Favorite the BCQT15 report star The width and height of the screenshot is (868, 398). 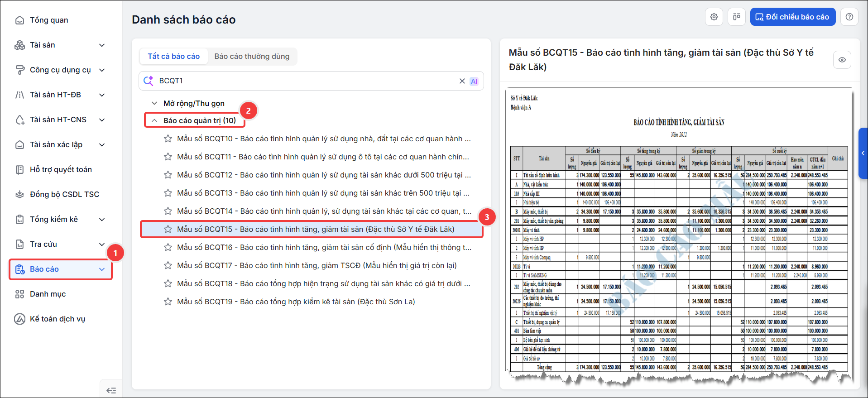[x=168, y=229]
